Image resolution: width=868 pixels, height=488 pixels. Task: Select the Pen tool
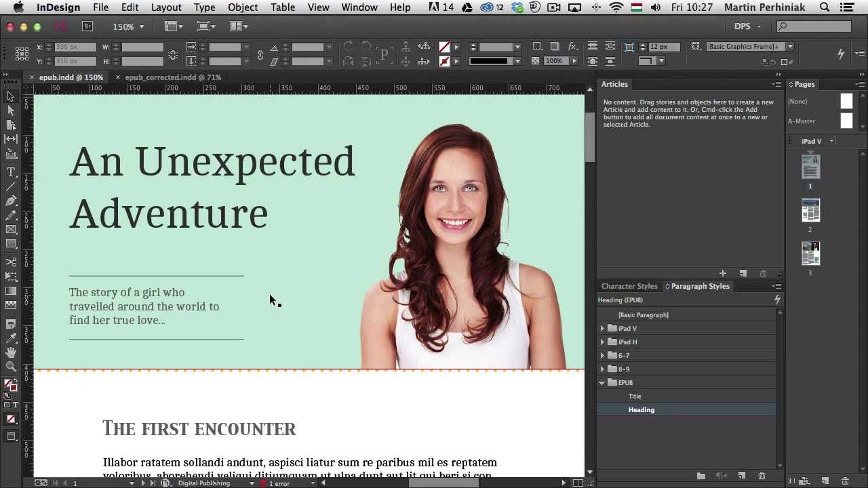(11, 201)
